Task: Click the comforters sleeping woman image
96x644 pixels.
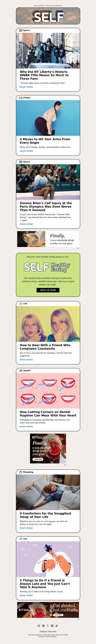Action: [x=48, y=492]
